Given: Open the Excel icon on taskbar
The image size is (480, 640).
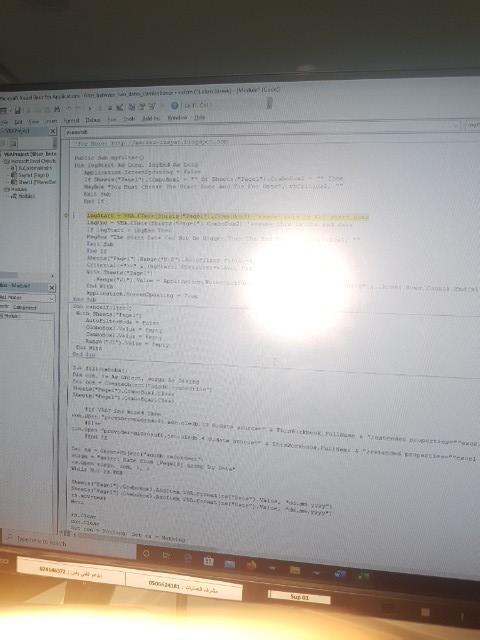Looking at the screenshot, I should coord(363,576).
